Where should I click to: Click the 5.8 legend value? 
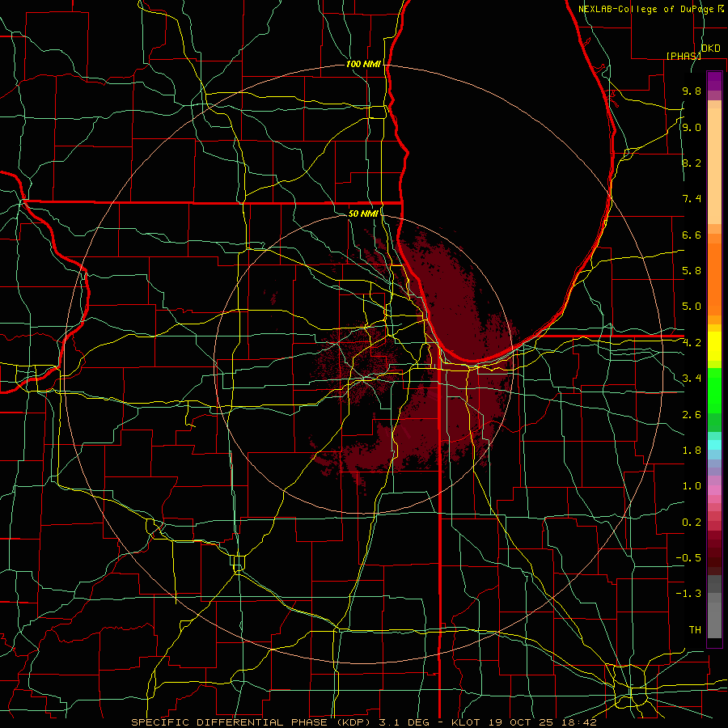pyautogui.click(x=692, y=271)
